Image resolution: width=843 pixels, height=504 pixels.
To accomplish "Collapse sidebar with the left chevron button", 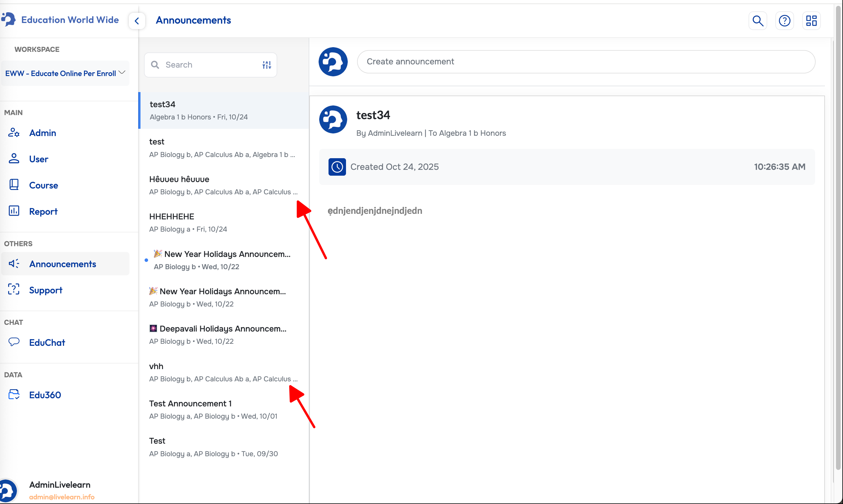I will coord(137,21).
